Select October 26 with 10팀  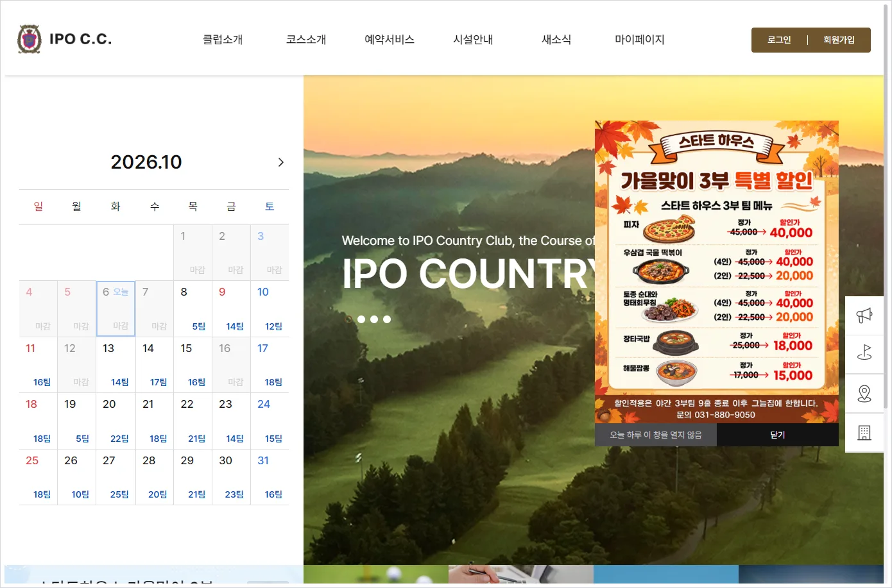77,477
